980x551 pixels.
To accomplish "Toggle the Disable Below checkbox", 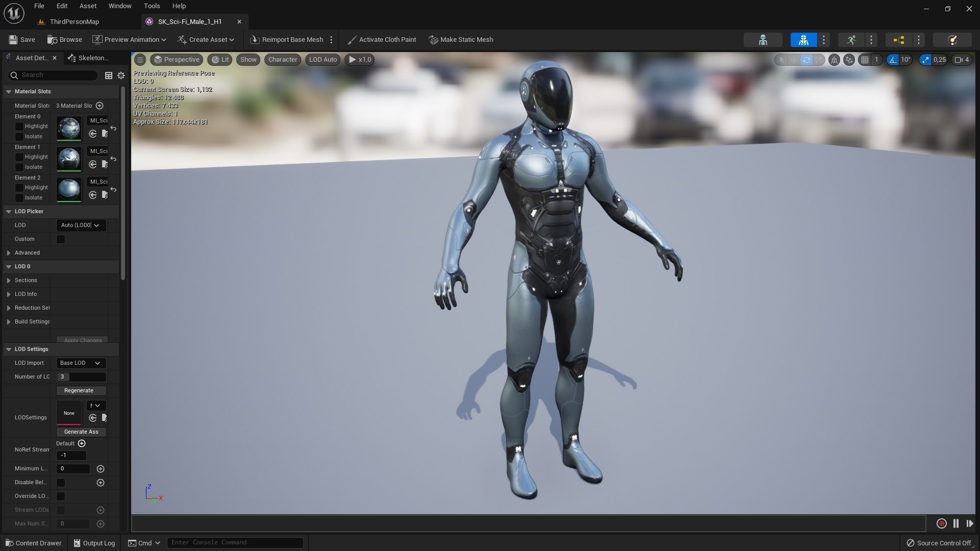I will coord(61,482).
